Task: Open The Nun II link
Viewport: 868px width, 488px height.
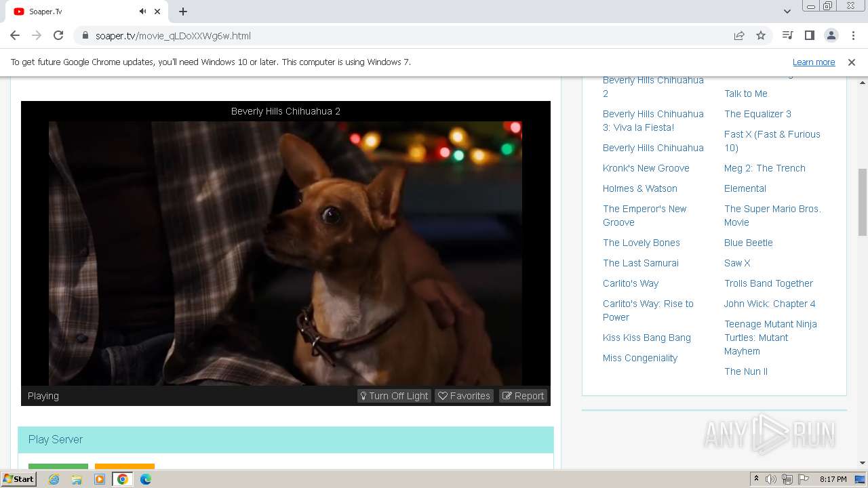Action: (x=745, y=371)
